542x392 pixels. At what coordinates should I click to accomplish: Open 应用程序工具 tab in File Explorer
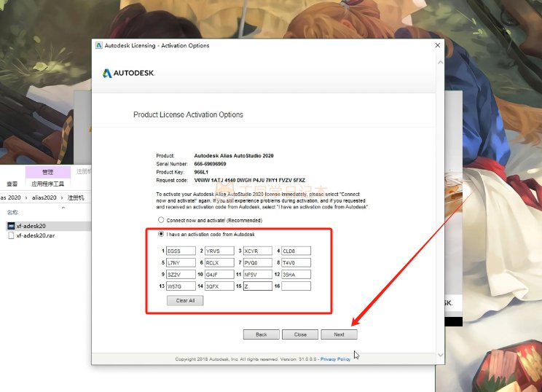47,184
